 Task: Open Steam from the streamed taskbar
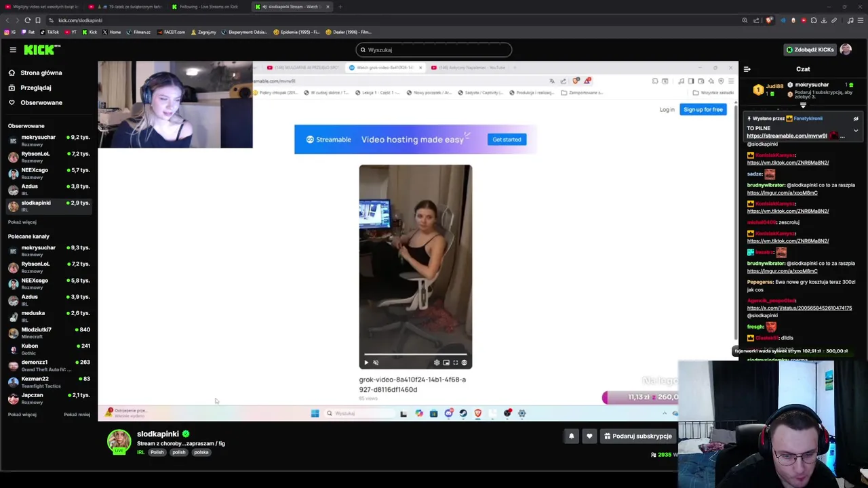click(463, 413)
